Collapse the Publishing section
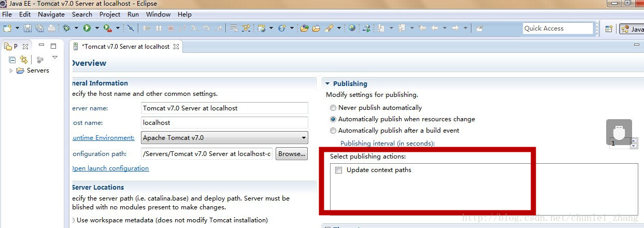 click(327, 83)
